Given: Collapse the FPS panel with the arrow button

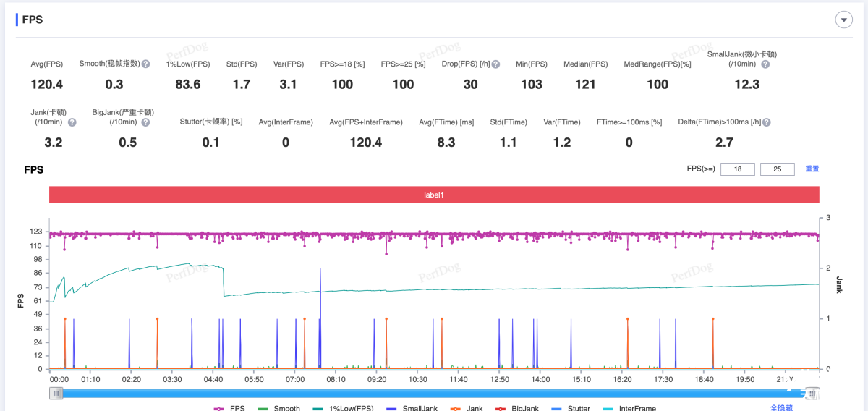Looking at the screenshot, I should 843,20.
